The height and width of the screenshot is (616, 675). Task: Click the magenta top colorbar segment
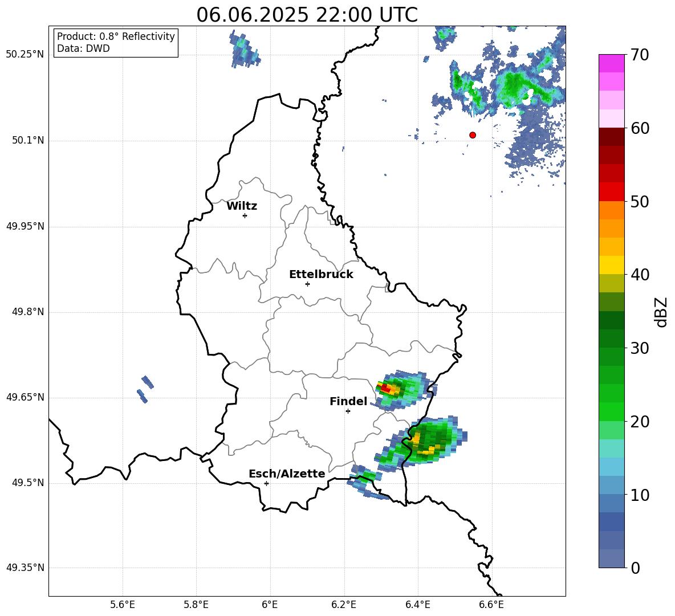tap(611, 63)
